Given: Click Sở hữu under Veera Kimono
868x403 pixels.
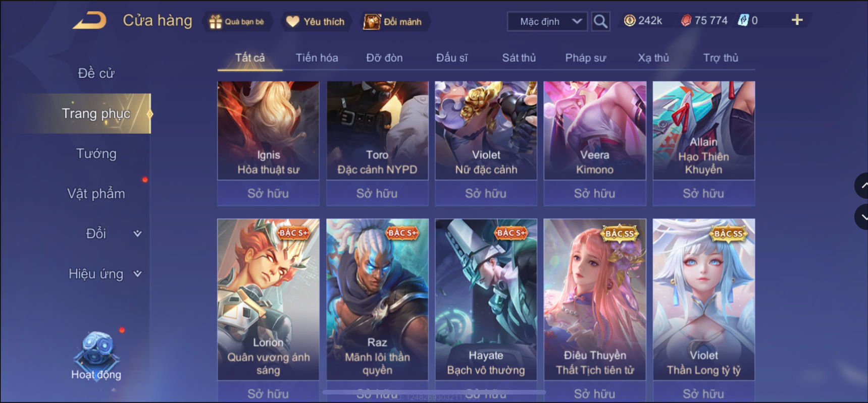Looking at the screenshot, I should point(595,193).
